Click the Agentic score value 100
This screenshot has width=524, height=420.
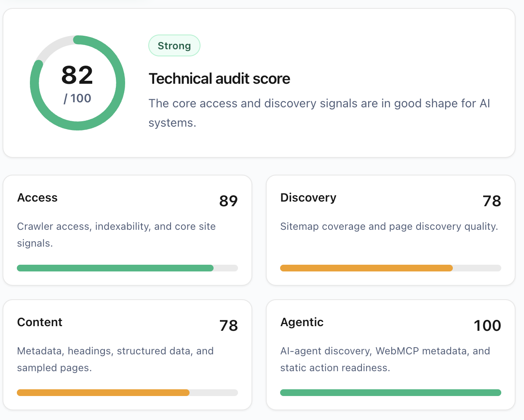[487, 325]
